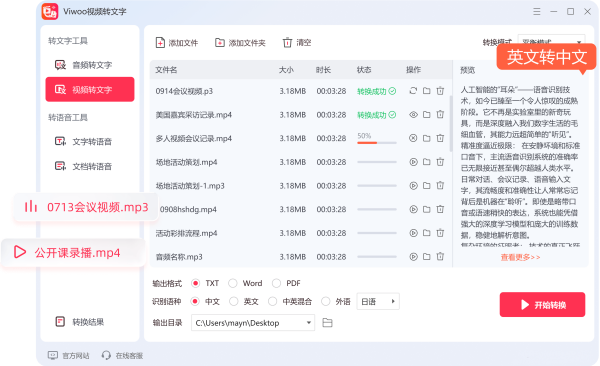Open the hamburger menu in title bar
Viewport: 600px width, 366px height.
click(537, 11)
